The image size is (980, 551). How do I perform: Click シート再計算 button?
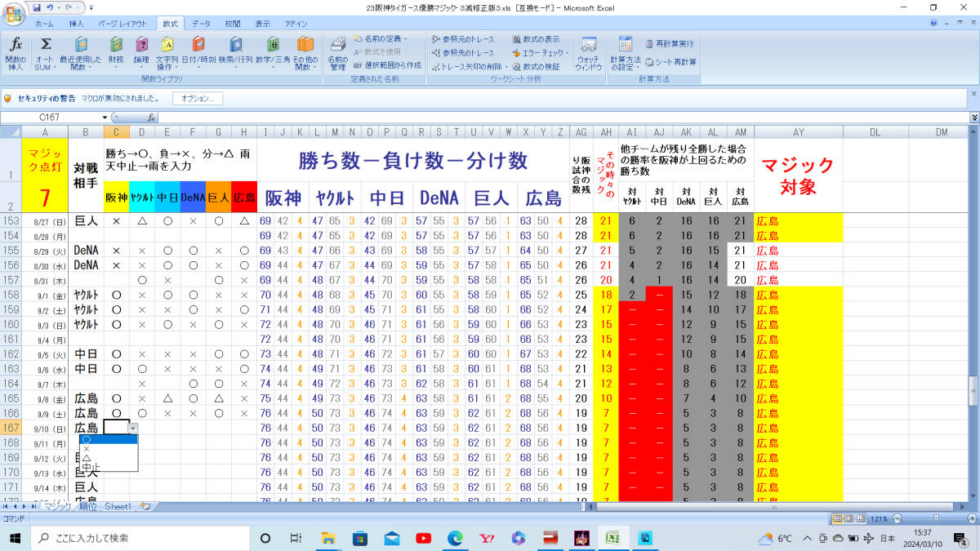670,61
